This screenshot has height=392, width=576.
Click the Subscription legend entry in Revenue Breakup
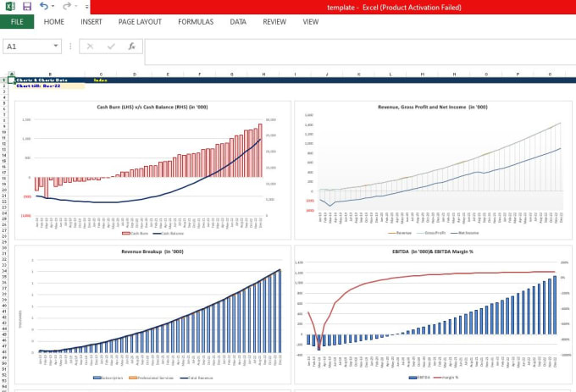pyautogui.click(x=108, y=378)
